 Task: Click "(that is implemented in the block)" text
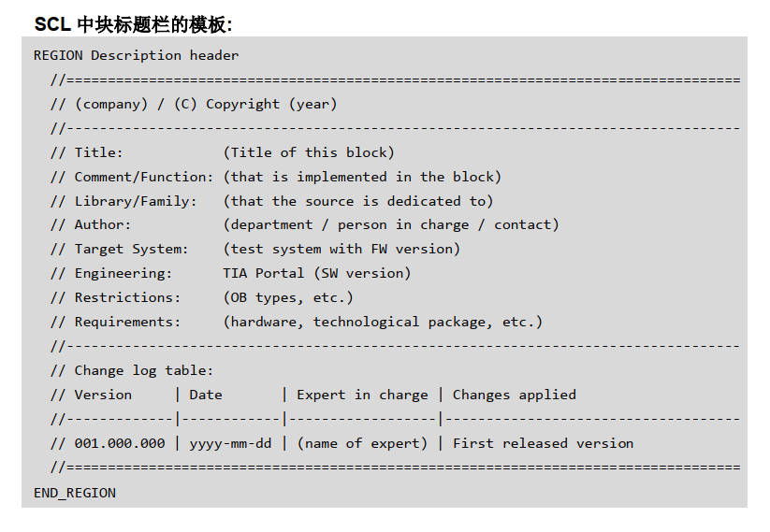362,177
